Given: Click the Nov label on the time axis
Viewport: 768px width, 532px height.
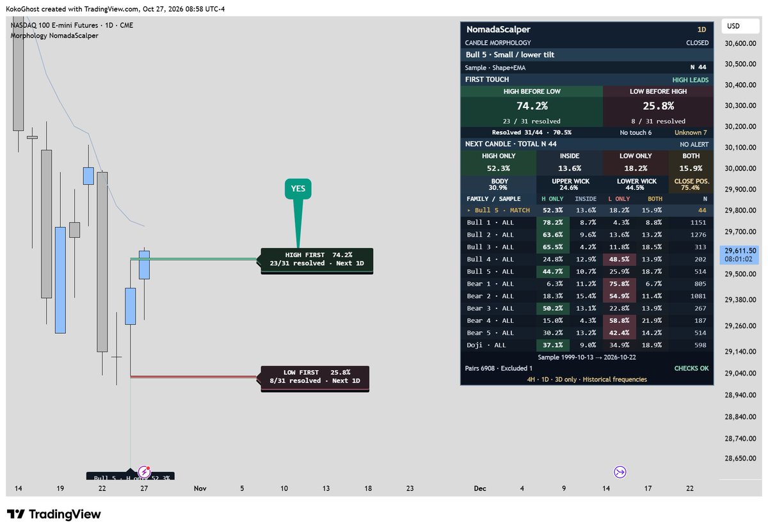Looking at the screenshot, I should pyautogui.click(x=200, y=489).
